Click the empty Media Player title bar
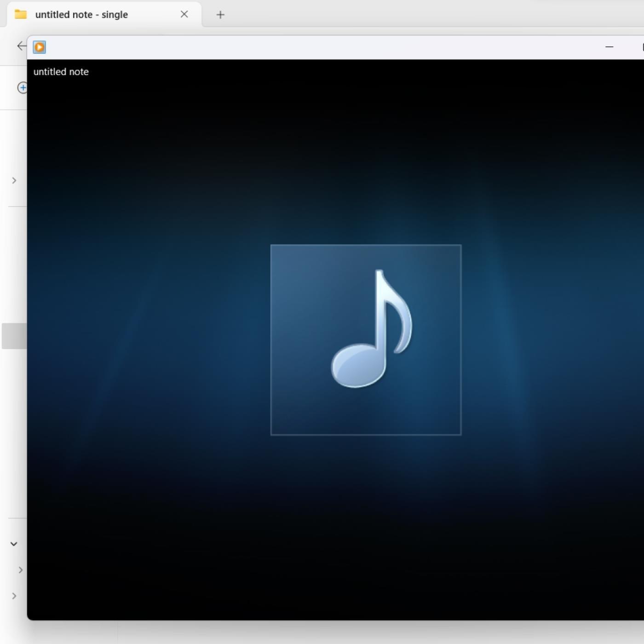644x644 pixels. click(322, 47)
